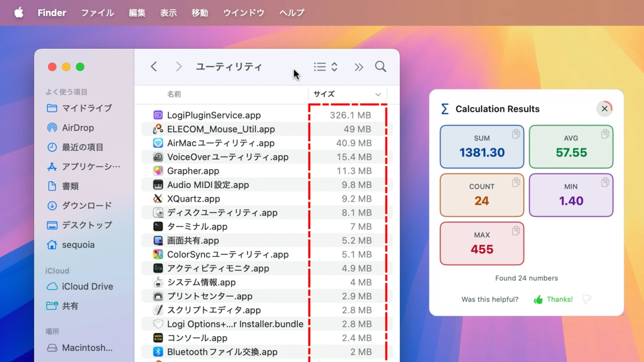Image resolution: width=644 pixels, height=362 pixels.
Task: Select iCloud Drive in the sidebar
Action: coord(87,287)
